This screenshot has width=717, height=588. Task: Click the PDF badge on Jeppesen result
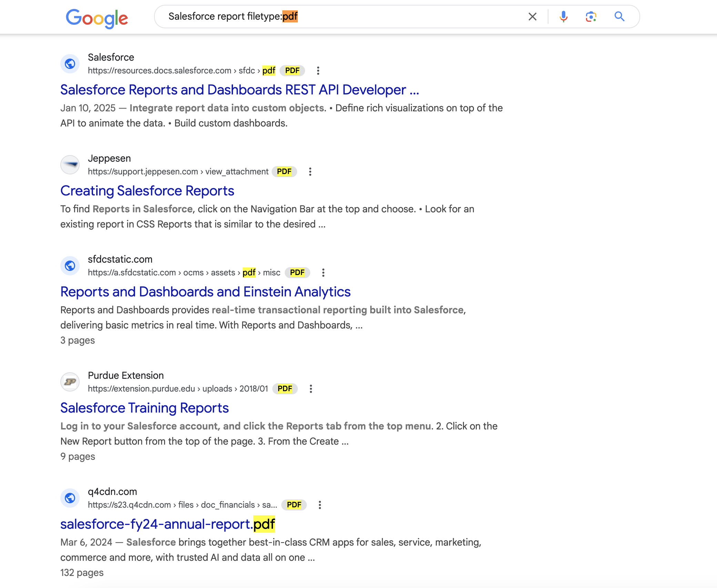point(284,172)
